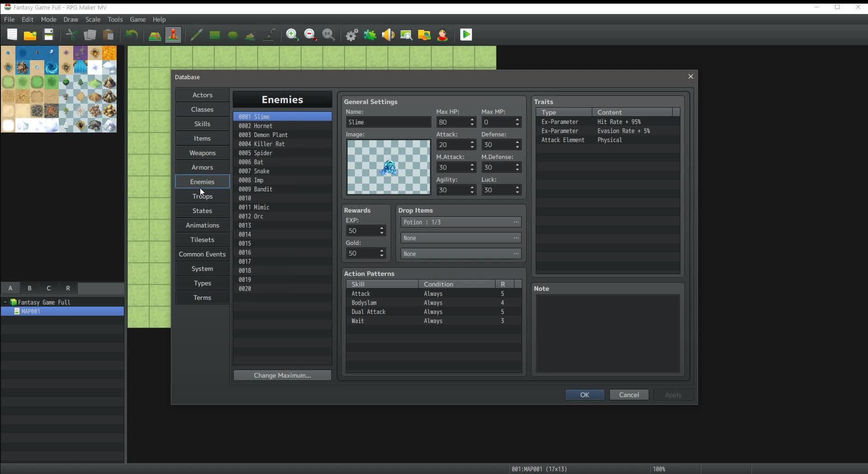This screenshot has height=474, width=868.
Task: Select the Event mode icon
Action: [x=173, y=35]
